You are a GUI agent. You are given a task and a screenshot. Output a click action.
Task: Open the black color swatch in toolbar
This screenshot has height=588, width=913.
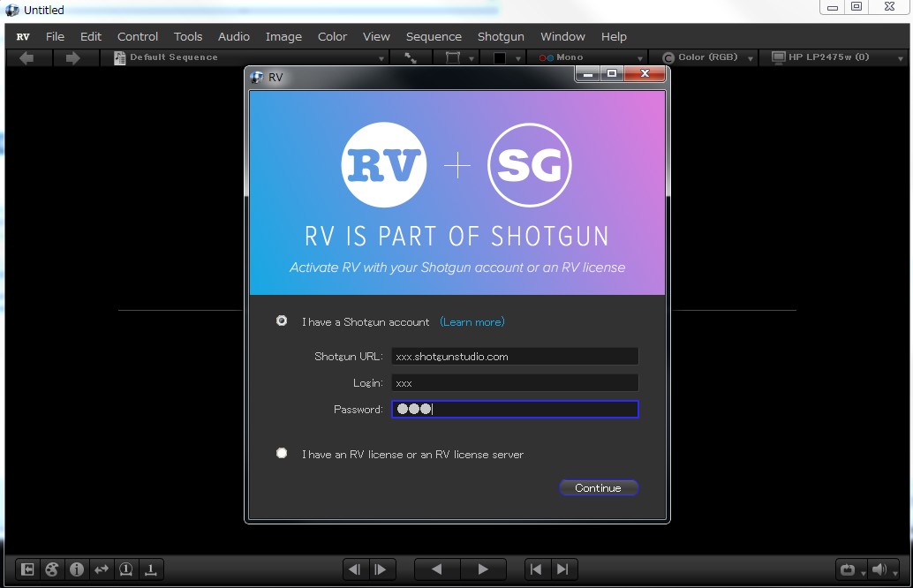(x=503, y=57)
